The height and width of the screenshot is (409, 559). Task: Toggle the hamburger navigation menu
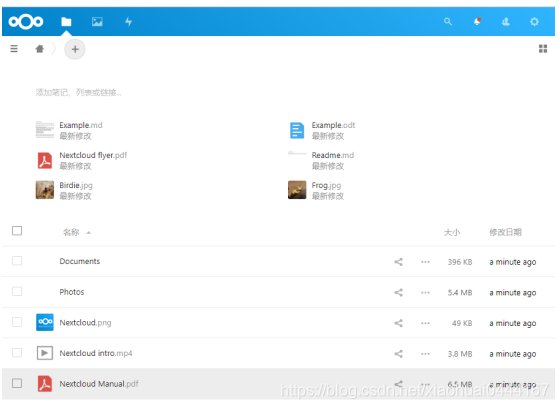pos(14,48)
